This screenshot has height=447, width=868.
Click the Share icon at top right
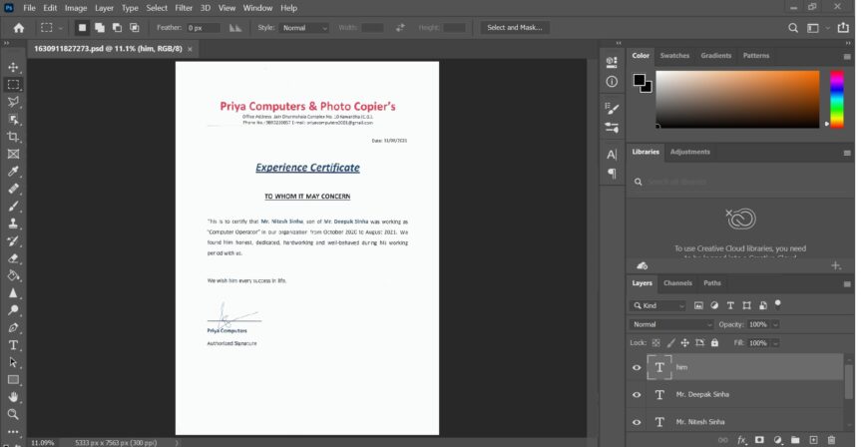click(843, 27)
